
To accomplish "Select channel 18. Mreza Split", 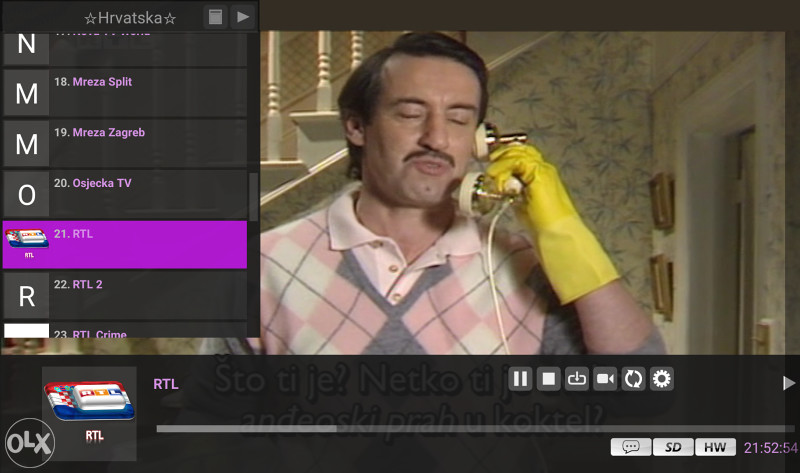I will pos(125,92).
